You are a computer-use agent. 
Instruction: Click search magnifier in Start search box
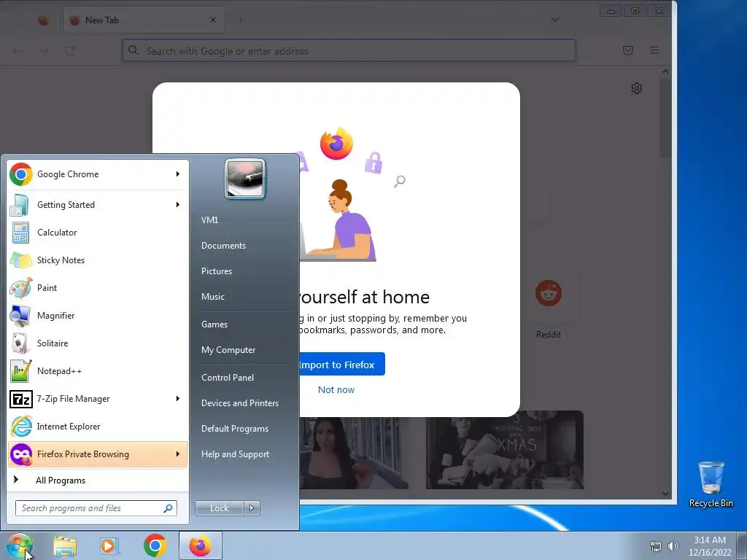(169, 508)
